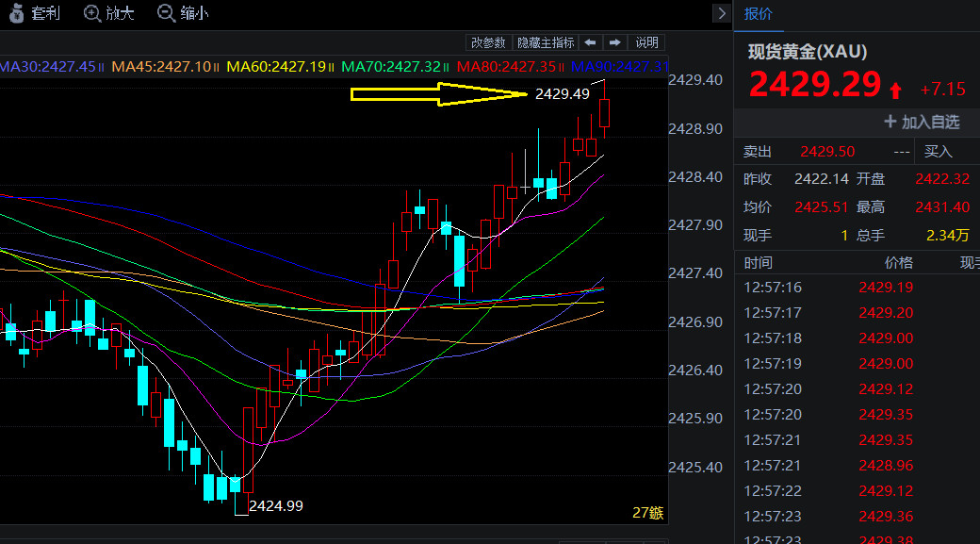Open the 说明 help button

(647, 42)
